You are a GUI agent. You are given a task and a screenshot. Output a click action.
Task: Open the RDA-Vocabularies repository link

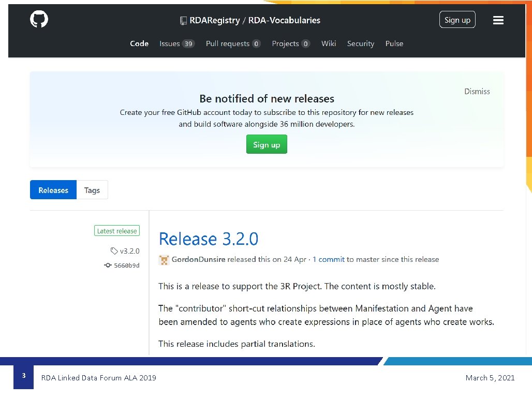[x=284, y=20]
